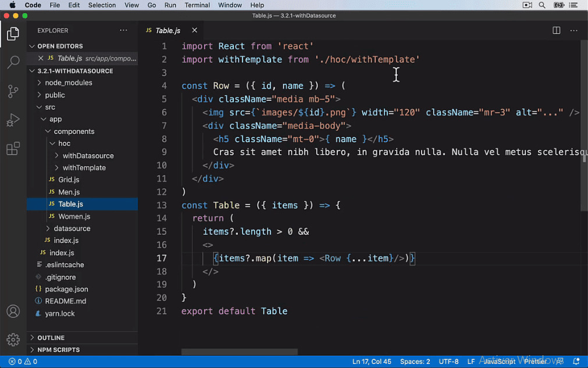Open the Source Control view

pos(13,91)
